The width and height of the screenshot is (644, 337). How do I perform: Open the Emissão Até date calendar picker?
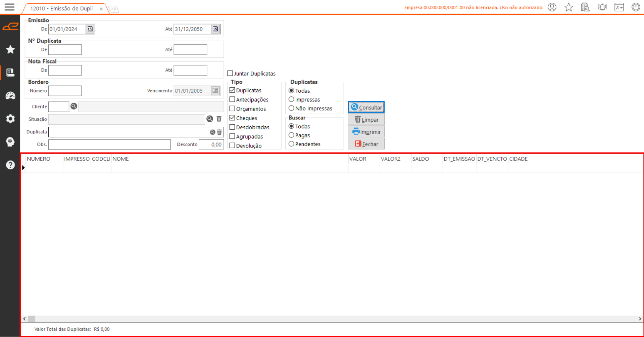tap(215, 29)
